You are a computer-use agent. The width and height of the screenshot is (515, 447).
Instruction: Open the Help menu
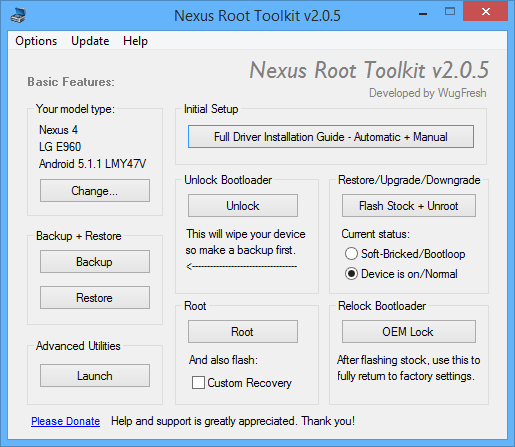pyautogui.click(x=135, y=41)
